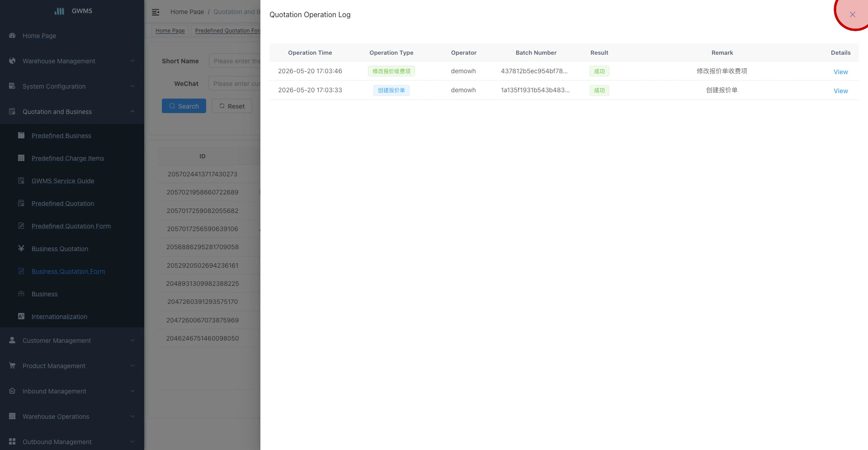Click the Quotation and Business sidebar icon

coord(12,111)
